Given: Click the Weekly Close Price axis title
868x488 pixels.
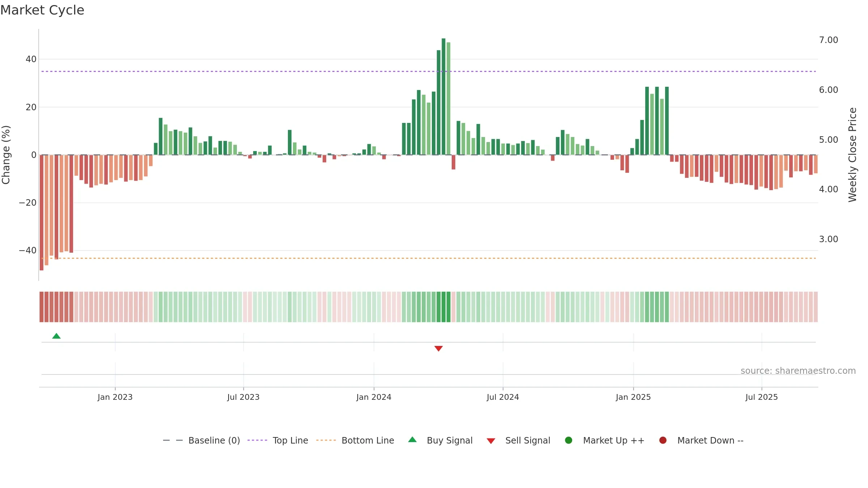Looking at the screenshot, I should (852, 155).
